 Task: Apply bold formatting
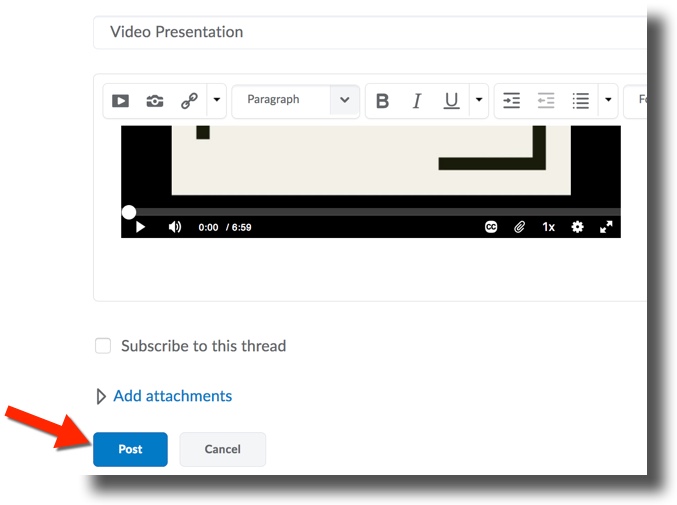pos(382,101)
